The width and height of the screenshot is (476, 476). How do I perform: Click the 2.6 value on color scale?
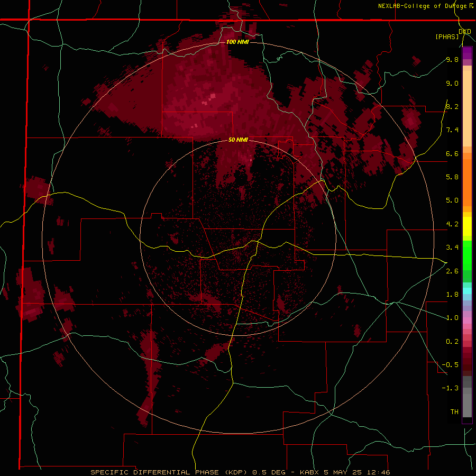click(452, 271)
